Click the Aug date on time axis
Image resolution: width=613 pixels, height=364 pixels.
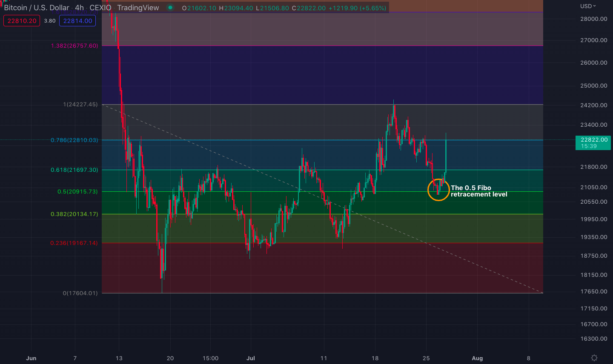pyautogui.click(x=477, y=358)
